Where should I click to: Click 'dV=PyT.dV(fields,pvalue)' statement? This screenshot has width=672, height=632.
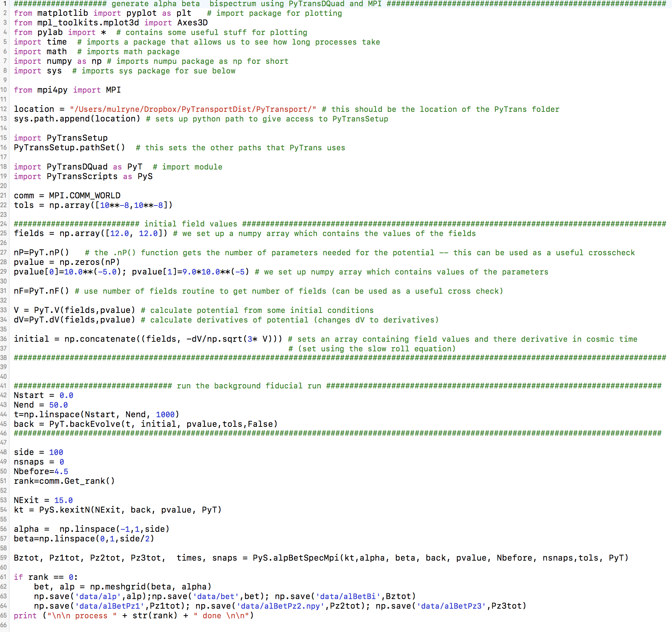coord(74,320)
